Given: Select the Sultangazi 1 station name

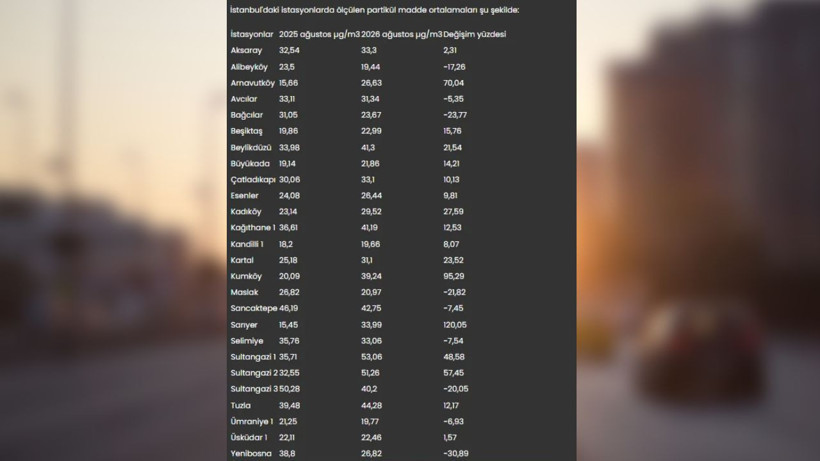Looking at the screenshot, I should pyautogui.click(x=253, y=357).
